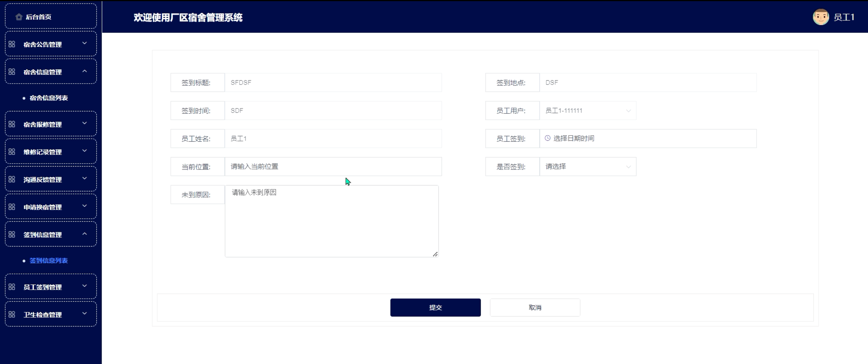Image resolution: width=868 pixels, height=364 pixels.
Task: Open 宿舍信息列表 submenu item
Action: 49,98
